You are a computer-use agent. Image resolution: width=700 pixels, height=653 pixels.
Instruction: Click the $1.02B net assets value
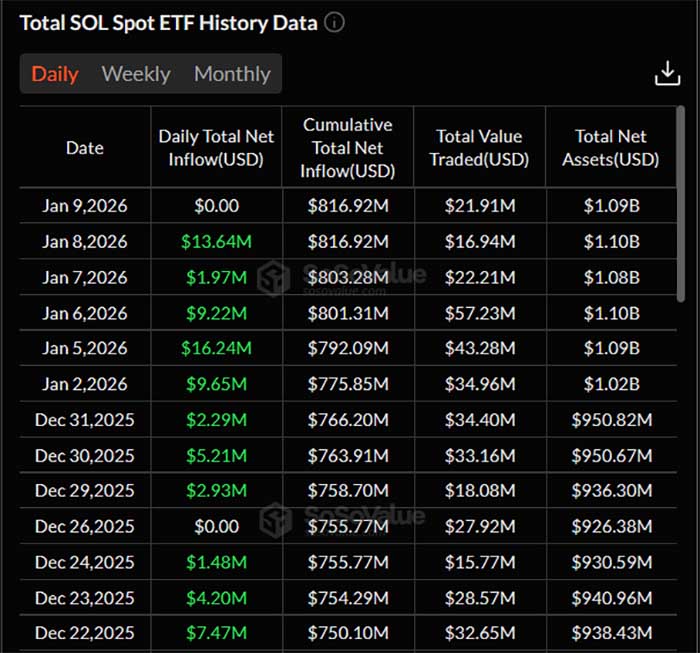(x=612, y=384)
